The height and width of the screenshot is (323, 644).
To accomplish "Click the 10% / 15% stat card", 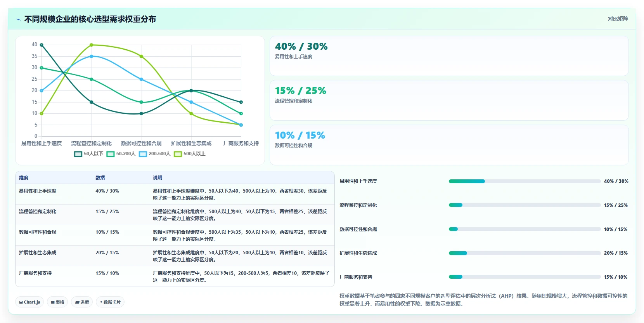I will pyautogui.click(x=449, y=145).
